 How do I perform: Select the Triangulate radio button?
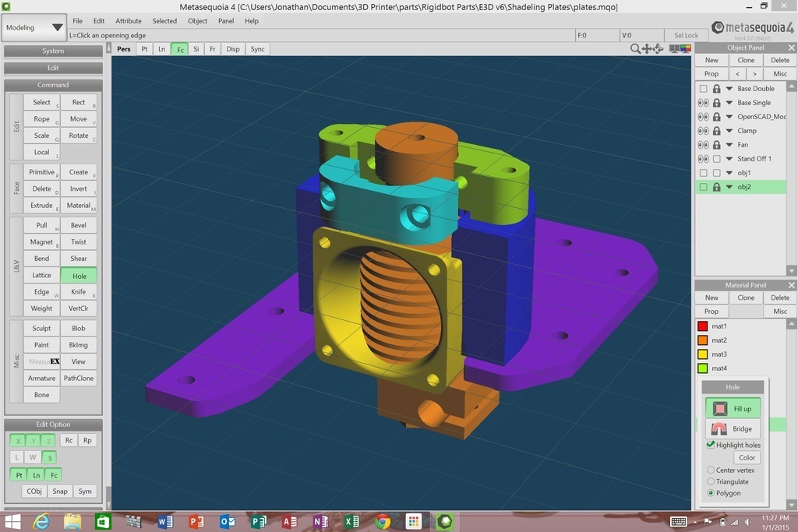pyautogui.click(x=710, y=481)
